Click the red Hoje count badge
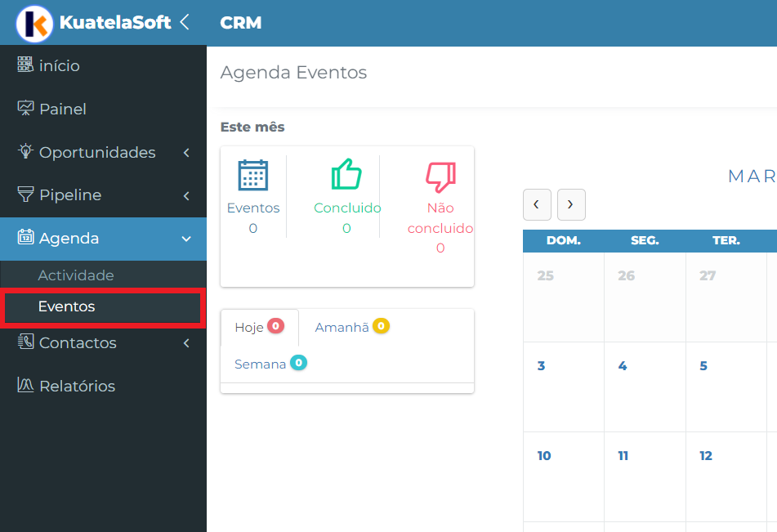The height and width of the screenshot is (532, 777). pos(275,326)
